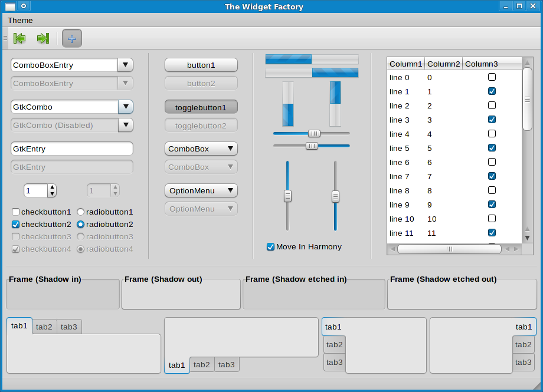Click the green go-to-last arrow toolbar icon
The height and width of the screenshot is (392, 543).
click(42, 38)
